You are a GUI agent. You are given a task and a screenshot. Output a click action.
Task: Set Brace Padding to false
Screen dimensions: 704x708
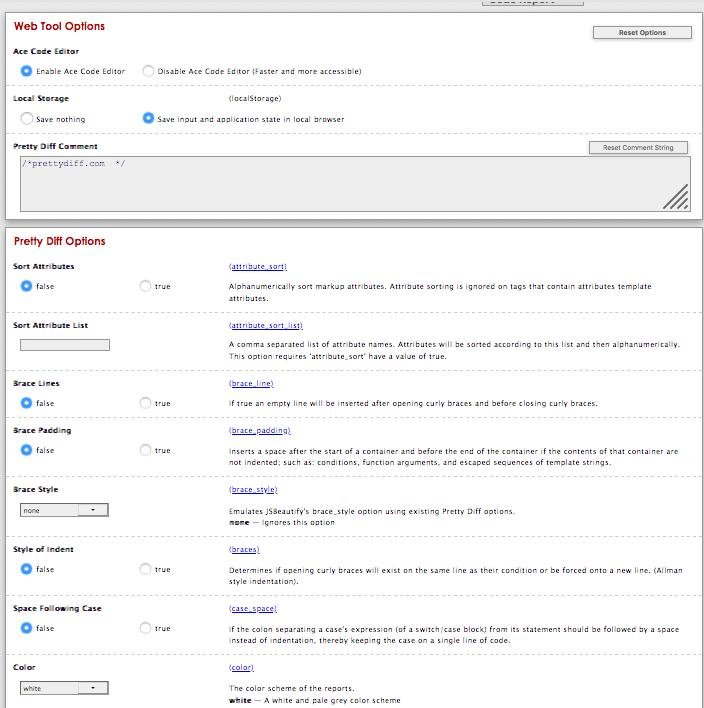[x=26, y=450]
